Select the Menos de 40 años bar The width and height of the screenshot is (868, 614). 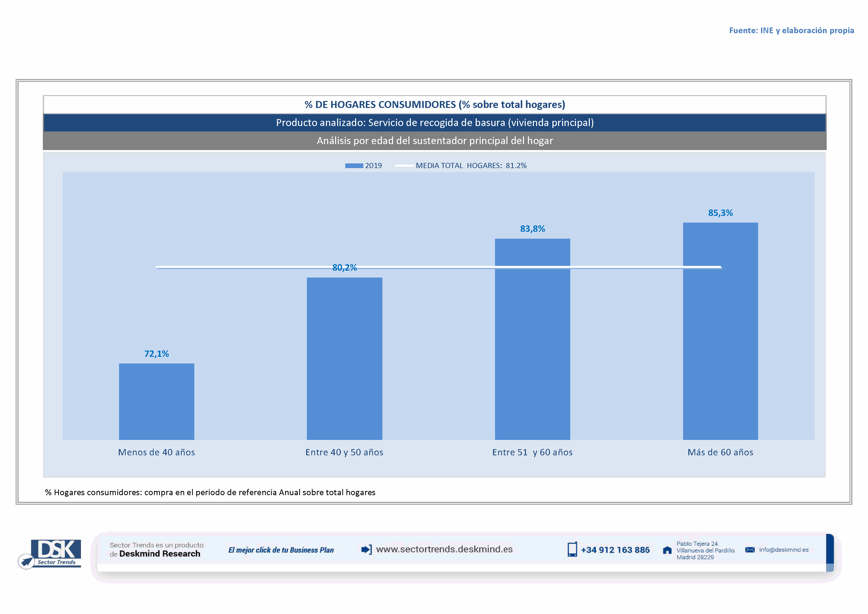tap(156, 402)
